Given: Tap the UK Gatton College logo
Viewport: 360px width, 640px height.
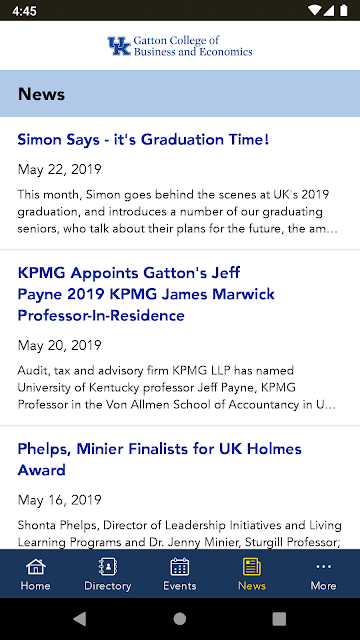Looking at the screenshot, I should tap(180, 46).
